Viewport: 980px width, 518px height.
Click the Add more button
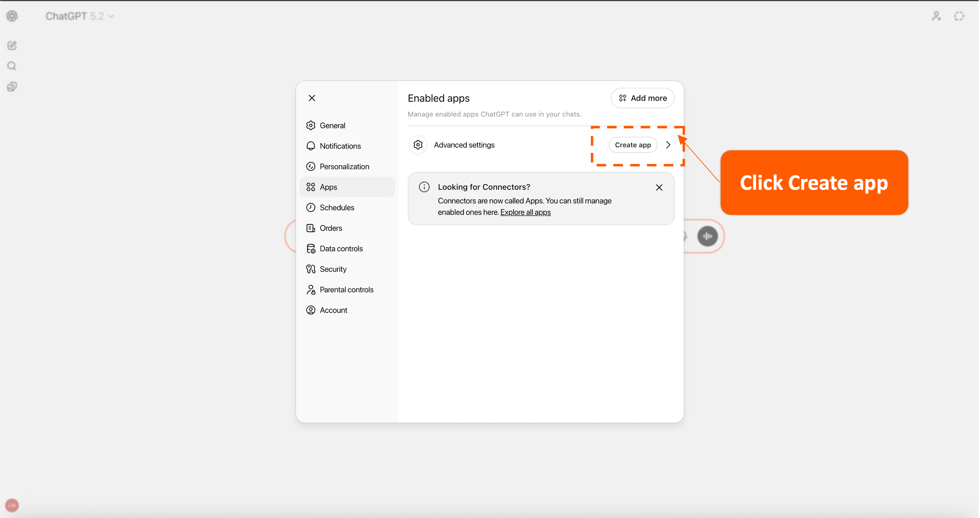(643, 98)
